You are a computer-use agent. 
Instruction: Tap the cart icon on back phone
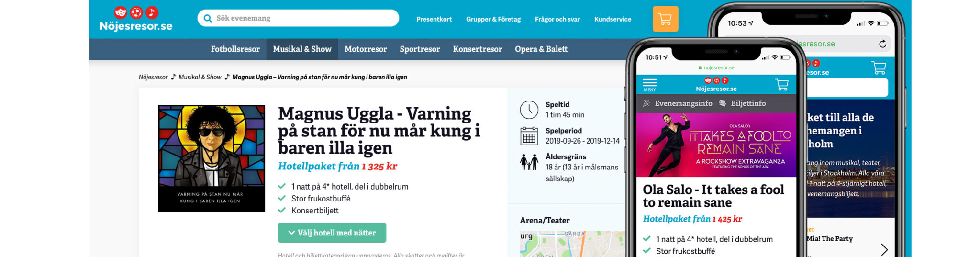pyautogui.click(x=878, y=68)
